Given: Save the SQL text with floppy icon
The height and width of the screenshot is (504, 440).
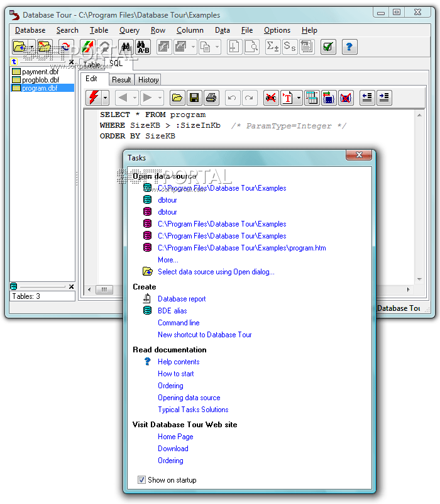Looking at the screenshot, I should tap(194, 98).
